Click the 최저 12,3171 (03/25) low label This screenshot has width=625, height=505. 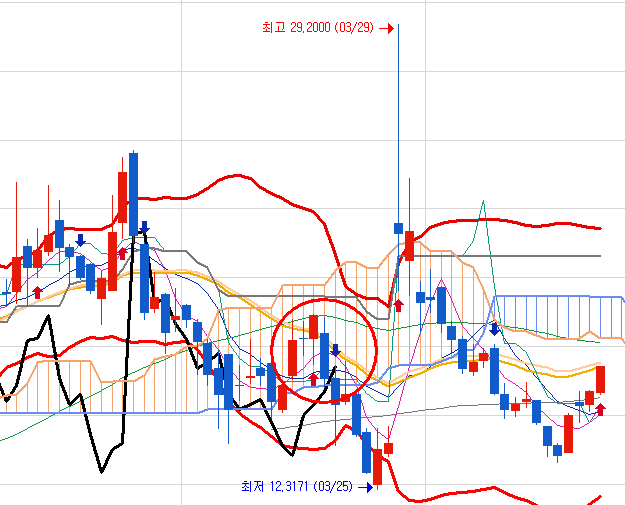pyautogui.click(x=297, y=486)
